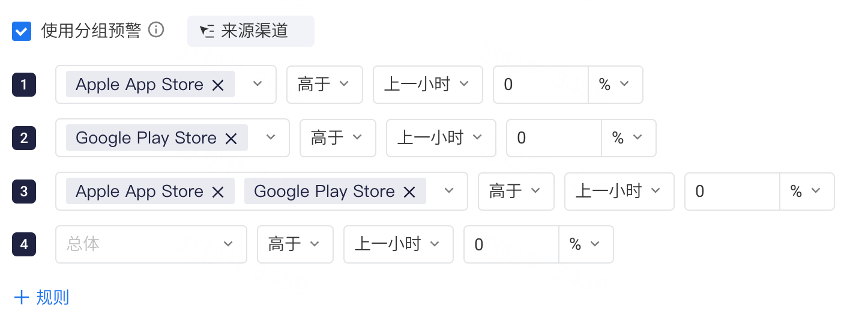Click the rule number 4 badge
Viewport: 868px width, 323px height.
[24, 244]
